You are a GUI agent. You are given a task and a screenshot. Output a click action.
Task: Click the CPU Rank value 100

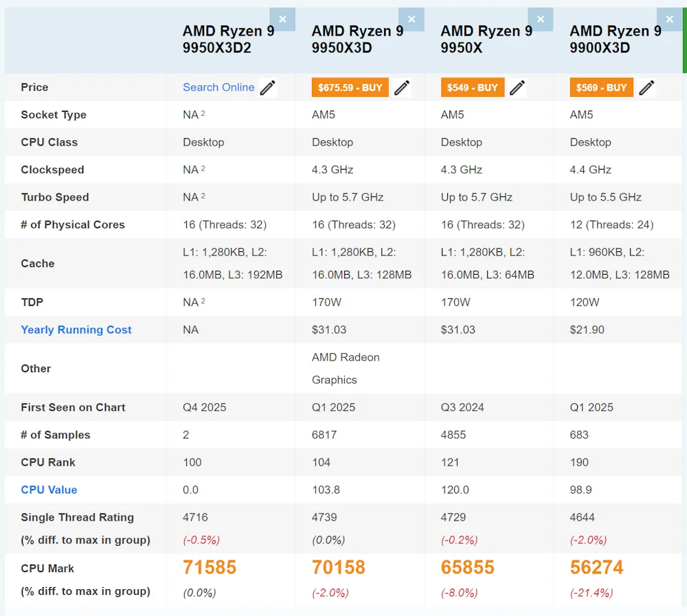[x=192, y=462]
